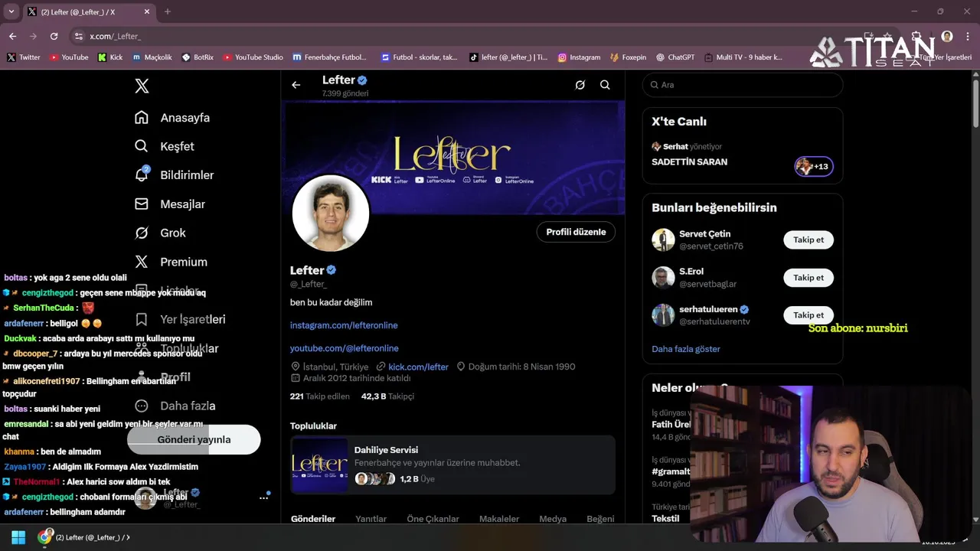Switch to Medya tab
This screenshot has height=551, width=980.
tap(553, 519)
